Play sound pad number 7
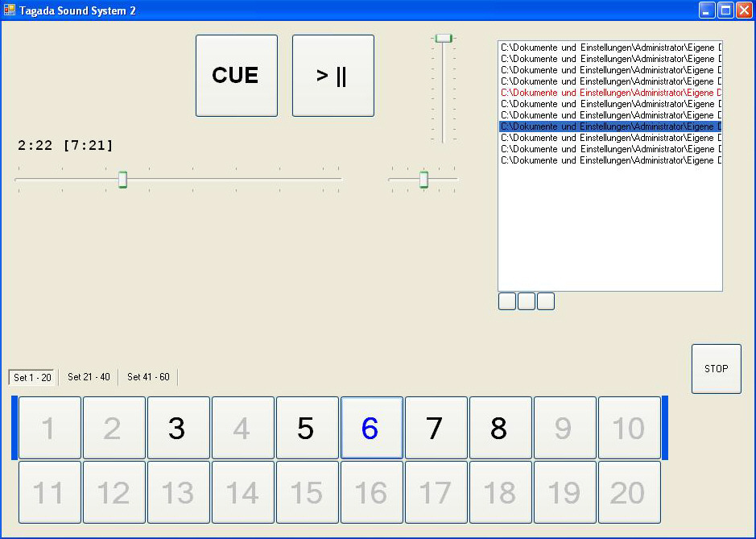Image resolution: width=756 pixels, height=539 pixels. [436, 428]
